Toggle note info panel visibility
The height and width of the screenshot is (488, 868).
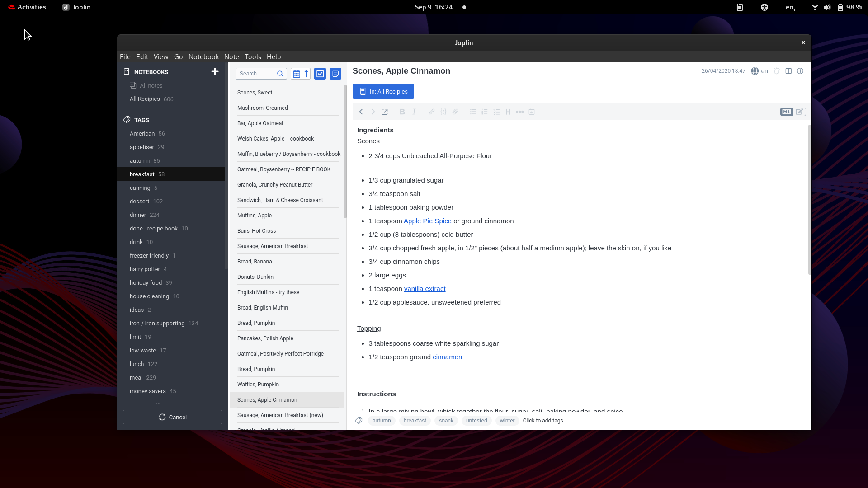pos(801,71)
